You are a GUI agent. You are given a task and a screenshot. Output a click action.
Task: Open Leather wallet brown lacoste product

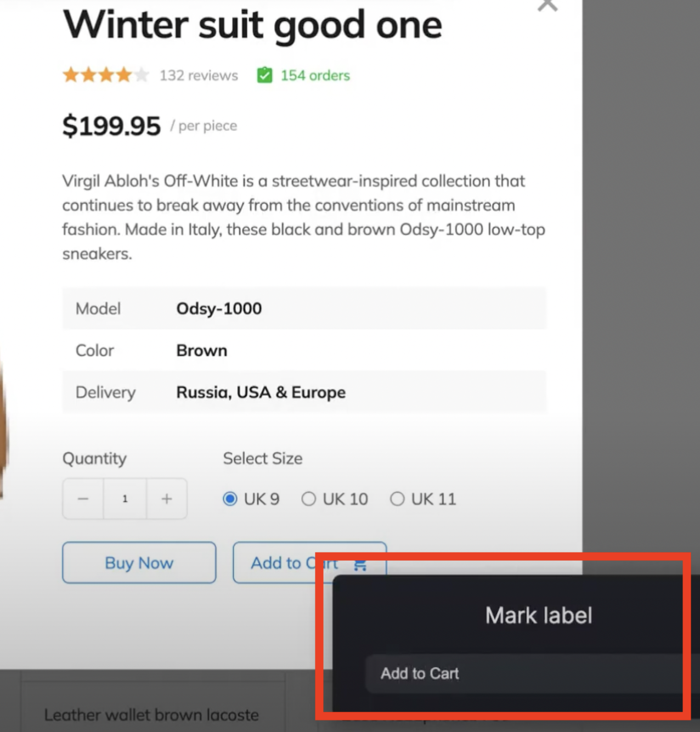coord(151,715)
